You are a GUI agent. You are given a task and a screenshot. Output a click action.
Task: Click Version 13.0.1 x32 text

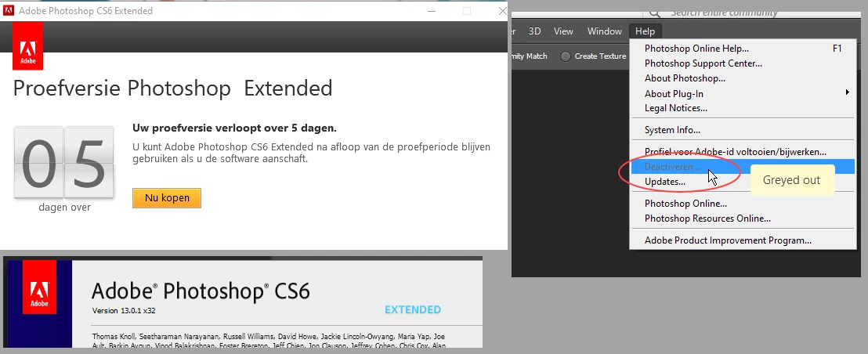[124, 311]
